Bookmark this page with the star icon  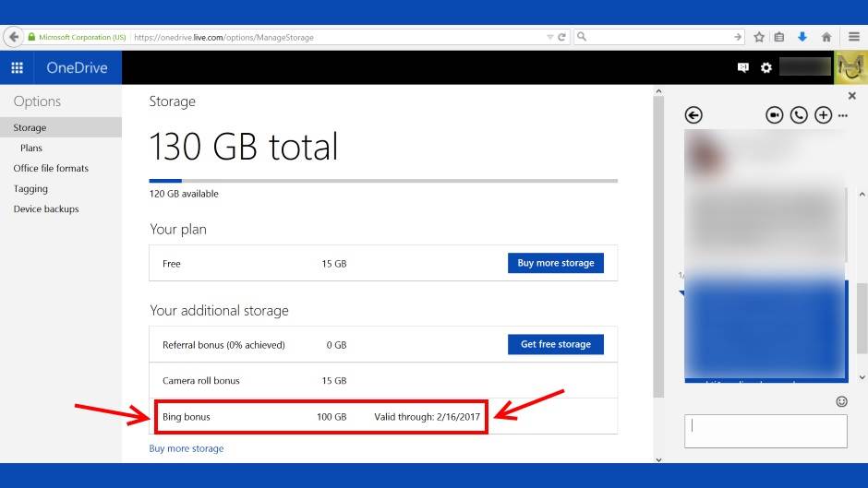click(x=759, y=37)
